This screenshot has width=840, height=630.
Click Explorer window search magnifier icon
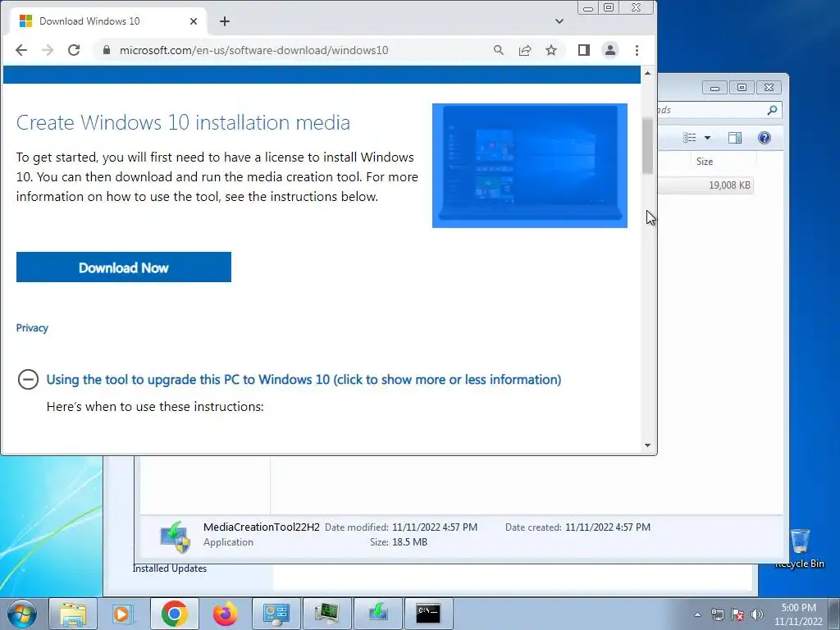772,110
